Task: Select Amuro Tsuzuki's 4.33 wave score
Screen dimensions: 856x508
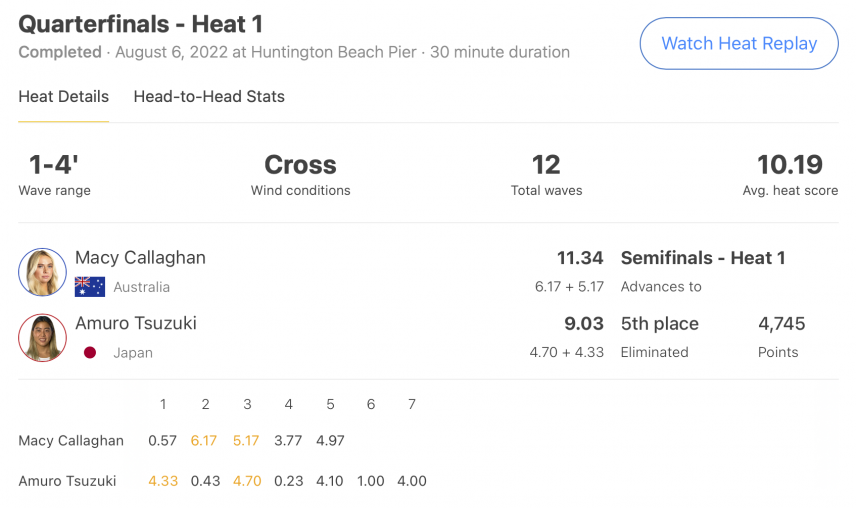Action: point(163,481)
